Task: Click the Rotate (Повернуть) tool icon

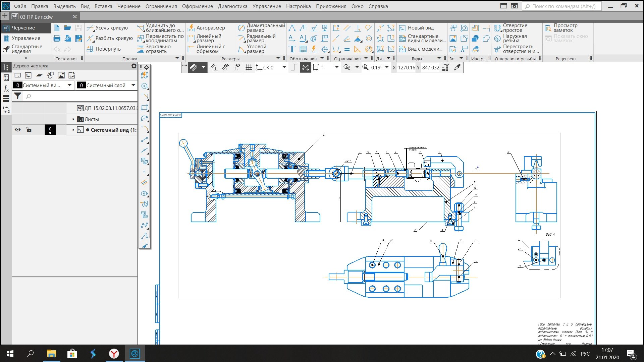Action: click(x=90, y=49)
